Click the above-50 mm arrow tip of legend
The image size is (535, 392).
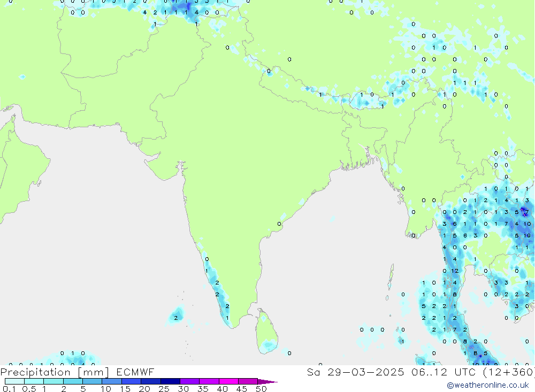(268, 382)
